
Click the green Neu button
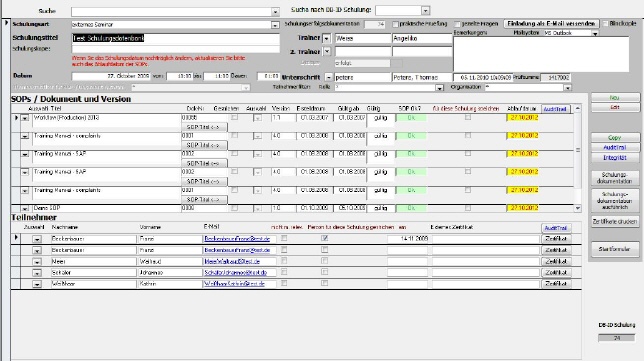(615, 98)
